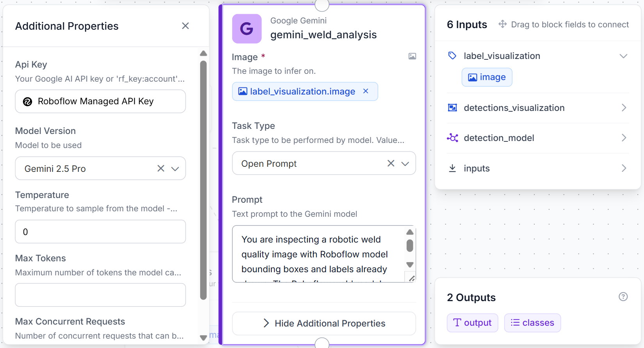The height and width of the screenshot is (348, 644).
Task: Expand the inputs row chevron
Action: click(624, 168)
